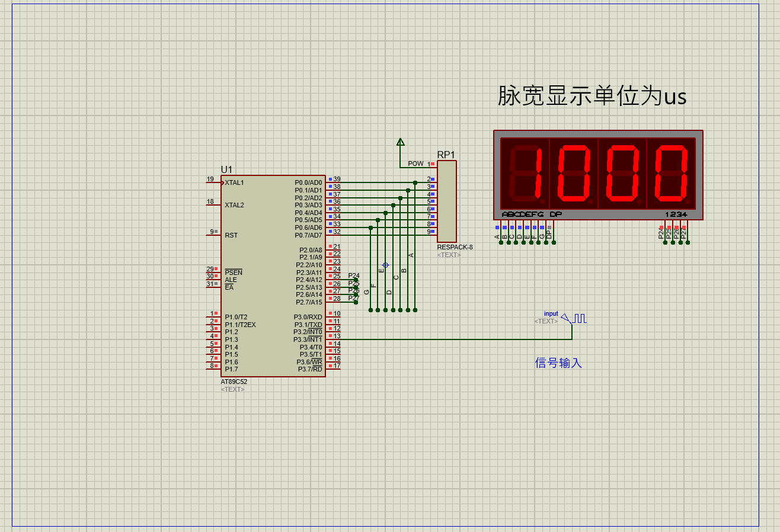Click the P1.1/T2EX pin label
This screenshot has height=532, width=780.
240,325
